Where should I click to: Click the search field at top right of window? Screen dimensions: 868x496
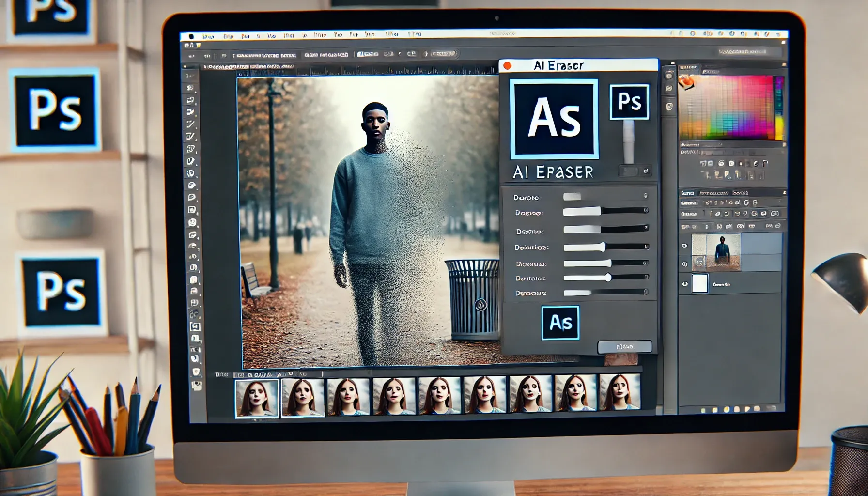[x=748, y=51]
